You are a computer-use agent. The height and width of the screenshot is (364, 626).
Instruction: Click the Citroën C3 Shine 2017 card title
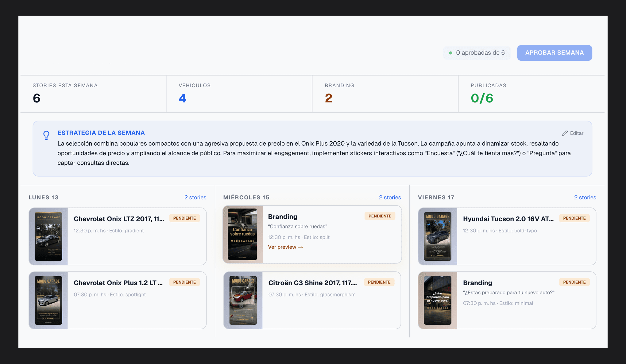313,283
